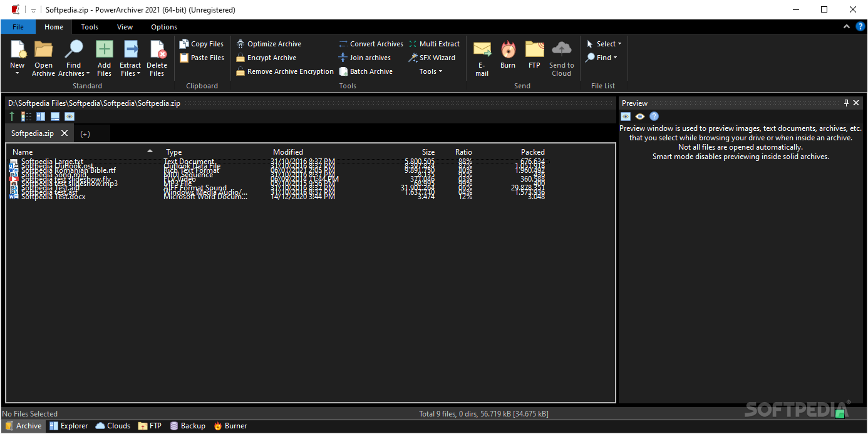This screenshot has width=868, height=434.
Task: Expand the New dropdown arrow
Action: (18, 74)
